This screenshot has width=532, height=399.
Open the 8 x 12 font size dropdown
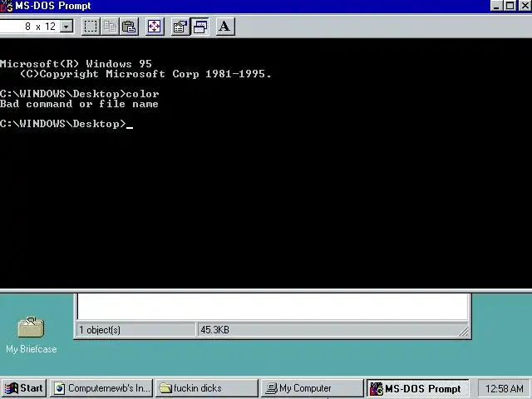[x=66, y=26]
